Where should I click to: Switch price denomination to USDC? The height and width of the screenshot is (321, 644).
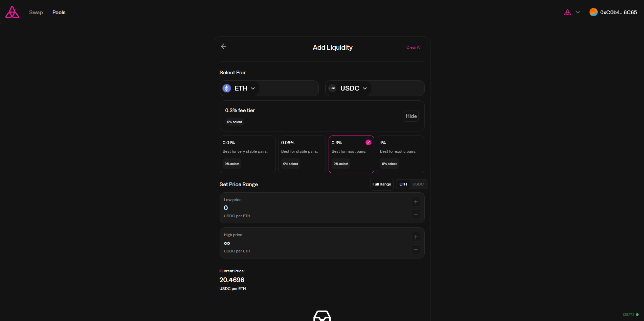coord(418,184)
